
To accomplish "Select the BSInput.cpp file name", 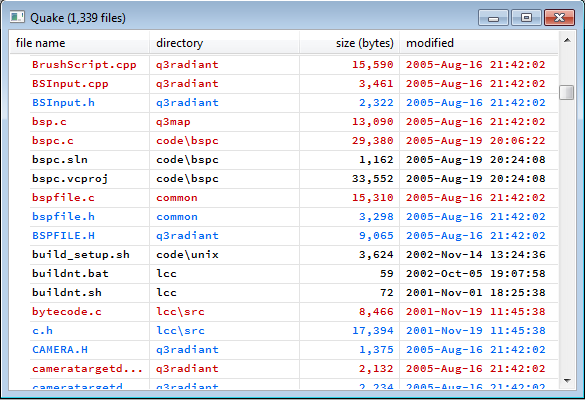I will [x=70, y=84].
